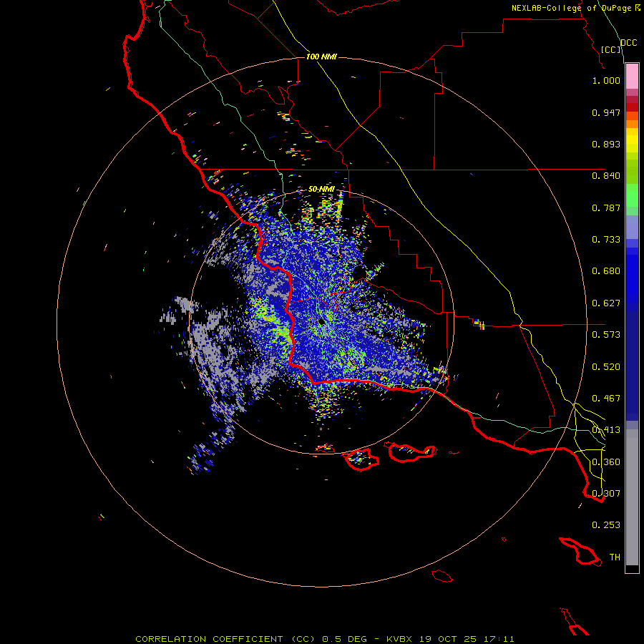The width and height of the screenshot is (644, 644).
Task: Pick the gray band on the color scale
Action: pyautogui.click(x=632, y=497)
